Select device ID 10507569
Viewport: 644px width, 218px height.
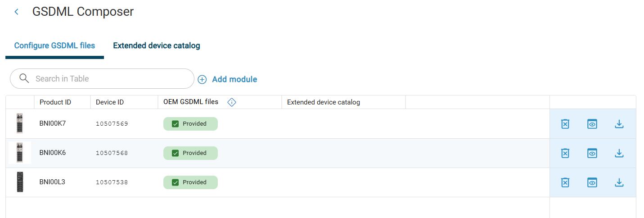click(x=112, y=123)
